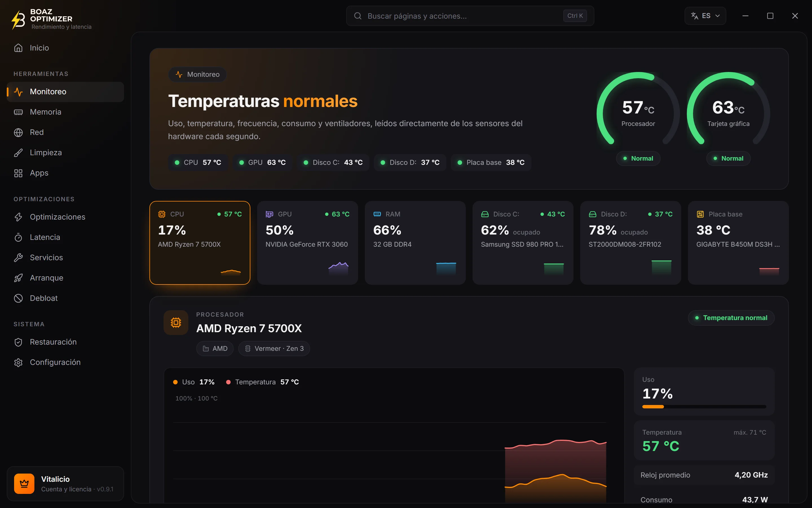
Task: Click the search magnifier icon
Action: pos(358,16)
